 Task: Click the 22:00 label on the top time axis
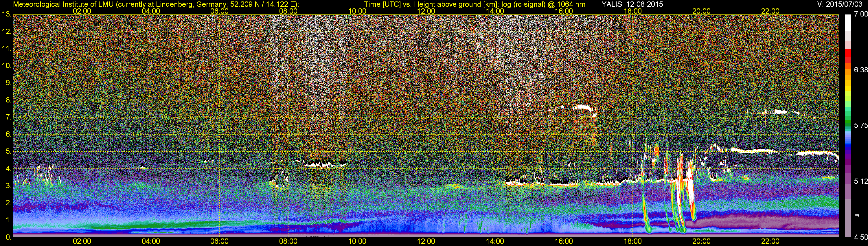coord(770,11)
